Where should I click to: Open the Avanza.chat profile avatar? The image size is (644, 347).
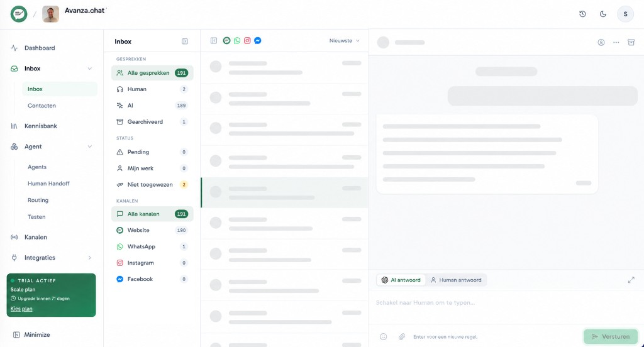tap(50, 14)
